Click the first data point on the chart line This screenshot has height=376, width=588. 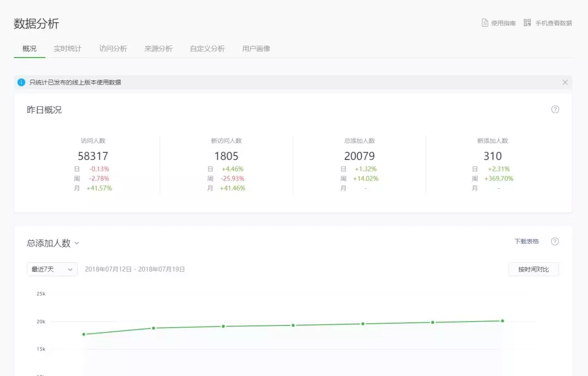(x=84, y=334)
